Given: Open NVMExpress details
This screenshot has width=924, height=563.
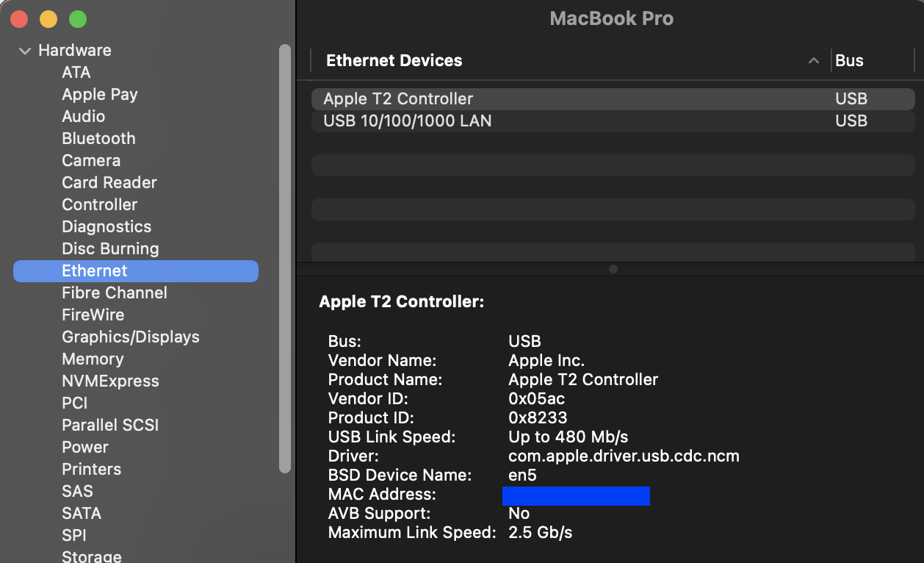Looking at the screenshot, I should coord(110,381).
